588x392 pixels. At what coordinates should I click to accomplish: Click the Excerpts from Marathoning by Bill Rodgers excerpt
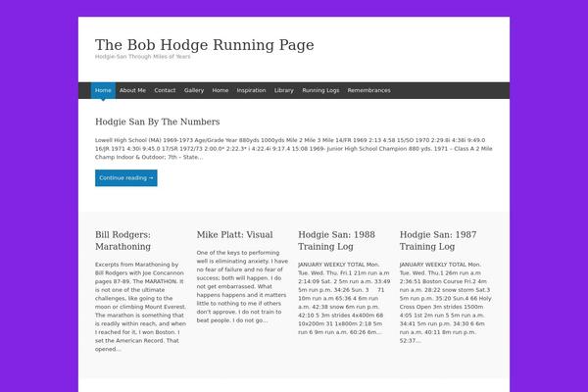point(140,307)
